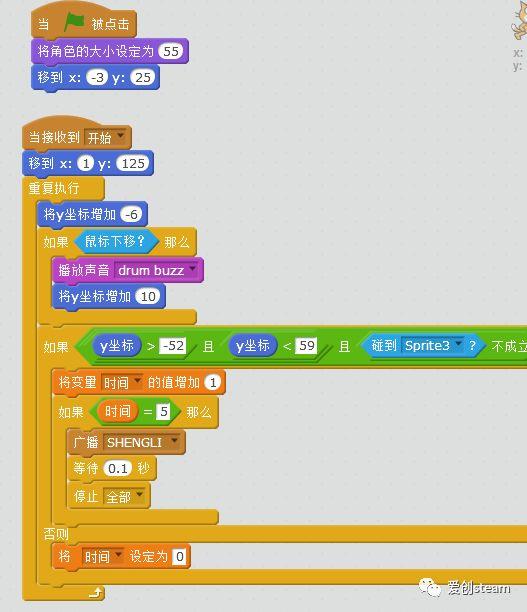Image resolution: width=527 pixels, height=612 pixels.
Task: Click the y value 125 field
Action: pos(133,163)
